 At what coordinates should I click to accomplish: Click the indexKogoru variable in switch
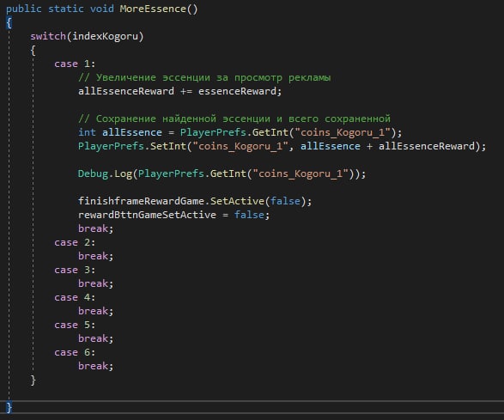pos(105,36)
